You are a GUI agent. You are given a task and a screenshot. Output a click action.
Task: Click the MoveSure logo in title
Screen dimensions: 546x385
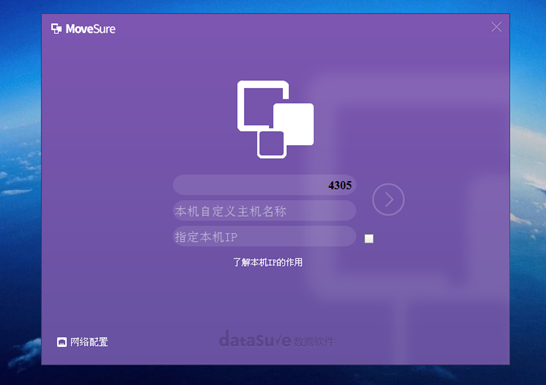[x=83, y=29]
